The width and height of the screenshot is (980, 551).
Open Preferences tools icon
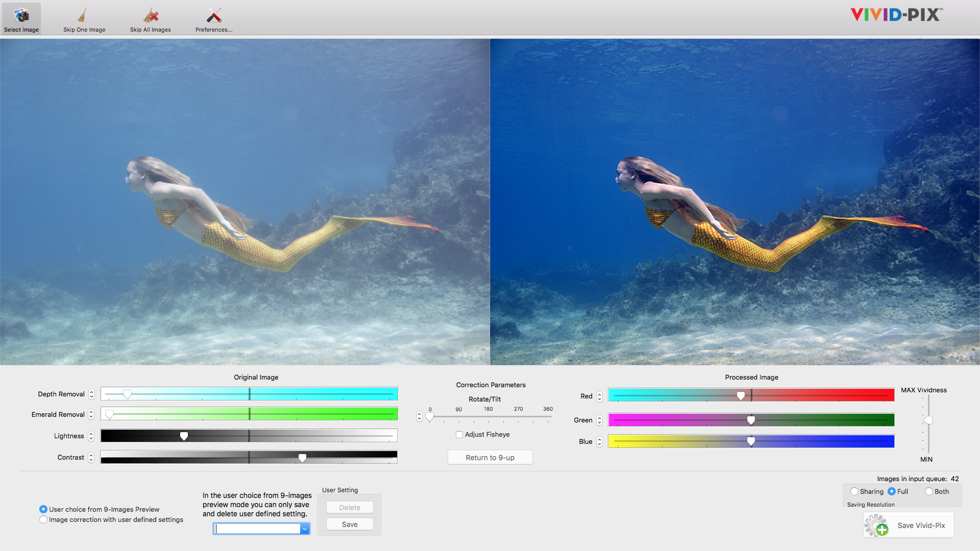coord(214,15)
